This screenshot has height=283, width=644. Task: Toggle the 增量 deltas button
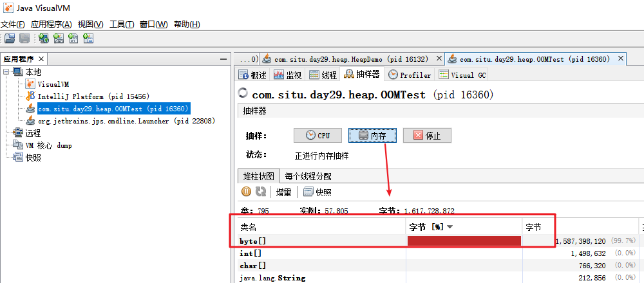click(x=283, y=192)
